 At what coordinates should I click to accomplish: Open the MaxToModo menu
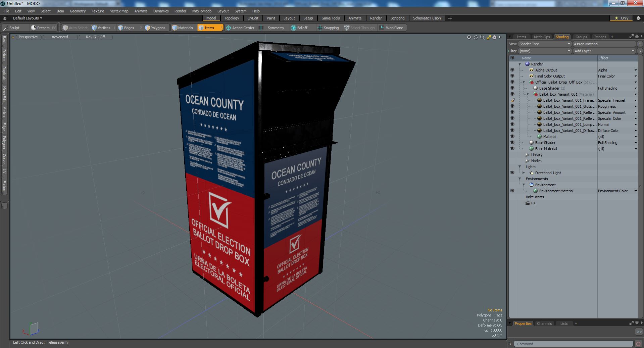coord(202,11)
